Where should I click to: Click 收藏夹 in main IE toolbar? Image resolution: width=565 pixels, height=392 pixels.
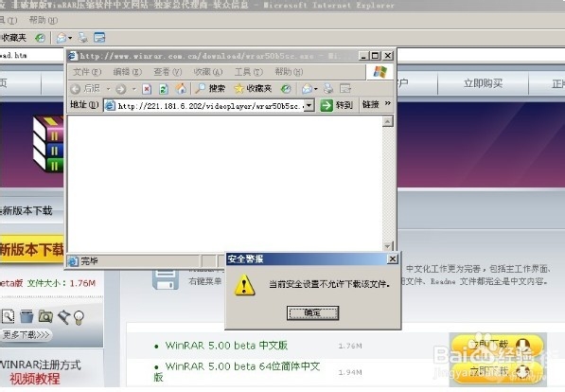13,38
